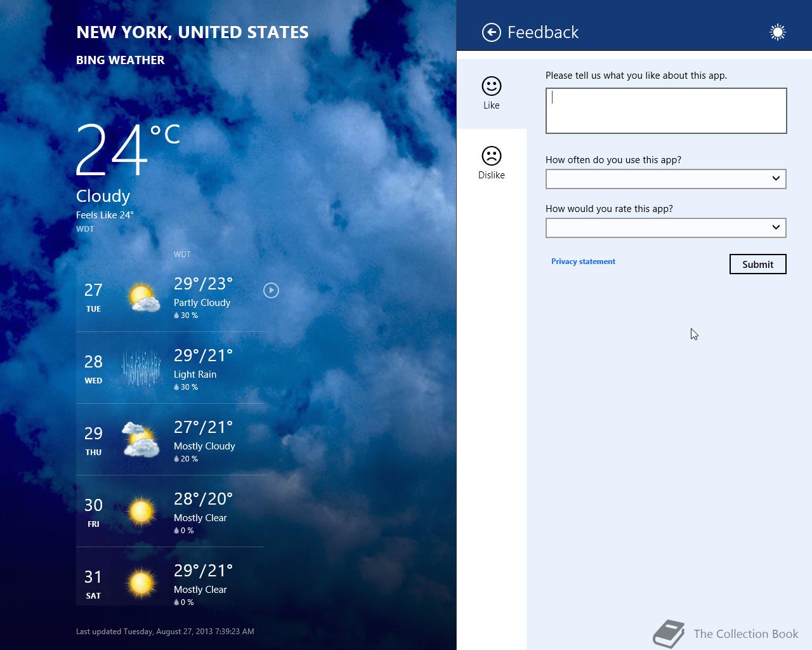Click the '29 THU' date label
Image resolution: width=812 pixels, height=650 pixels.
93,441
